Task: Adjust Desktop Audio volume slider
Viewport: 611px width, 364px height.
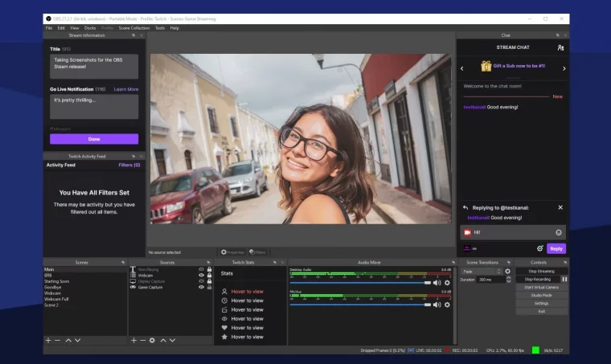Action: 360,283
